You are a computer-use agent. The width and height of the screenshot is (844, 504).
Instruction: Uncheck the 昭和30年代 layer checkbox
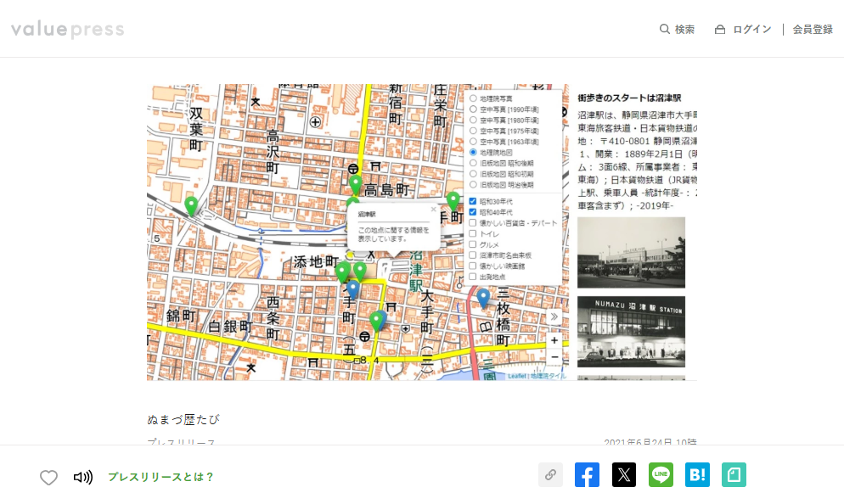(473, 201)
